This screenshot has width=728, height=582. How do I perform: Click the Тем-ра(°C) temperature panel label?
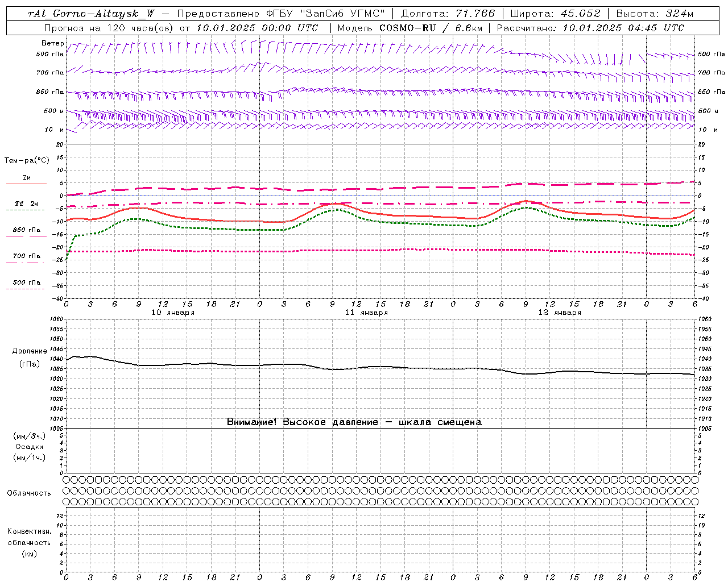pyautogui.click(x=27, y=161)
